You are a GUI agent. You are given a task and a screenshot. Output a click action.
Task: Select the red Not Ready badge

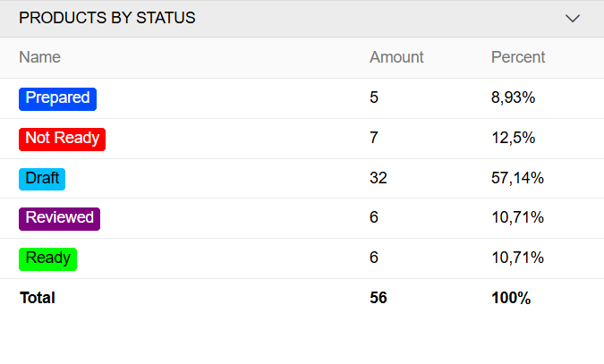coord(62,139)
